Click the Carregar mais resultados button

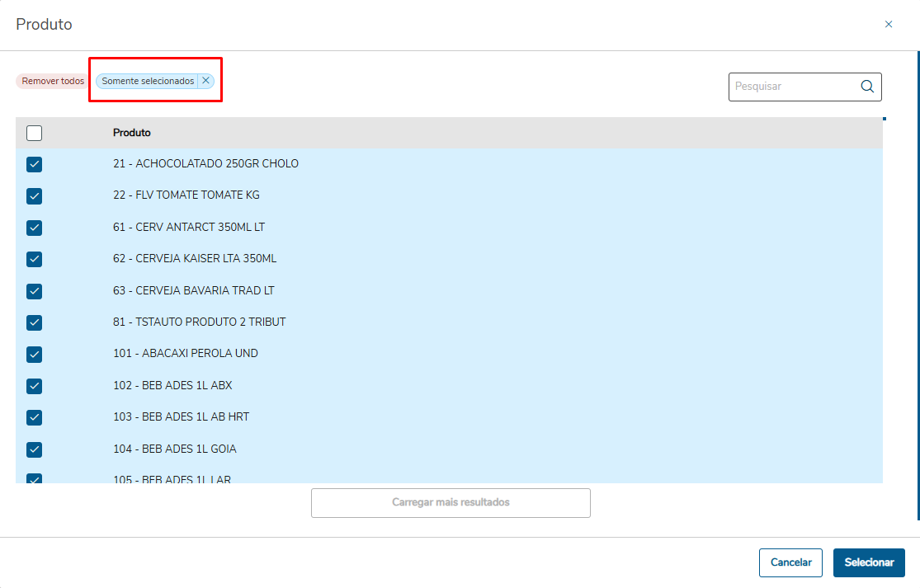[x=451, y=503]
